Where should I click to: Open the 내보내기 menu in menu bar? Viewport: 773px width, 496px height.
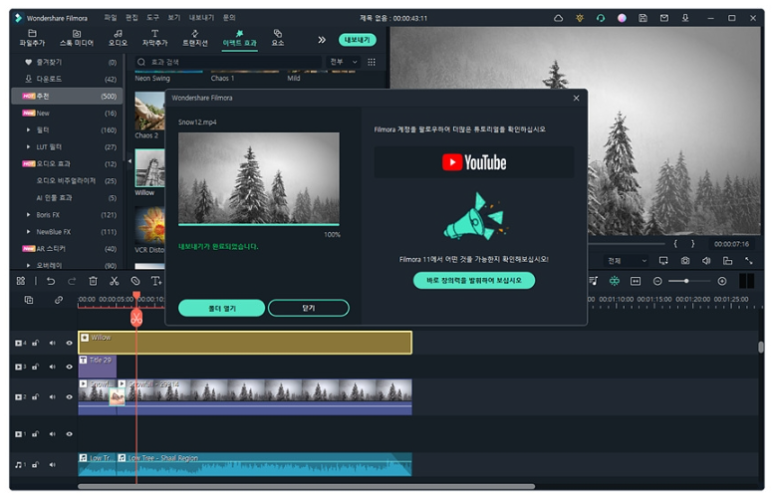point(201,18)
